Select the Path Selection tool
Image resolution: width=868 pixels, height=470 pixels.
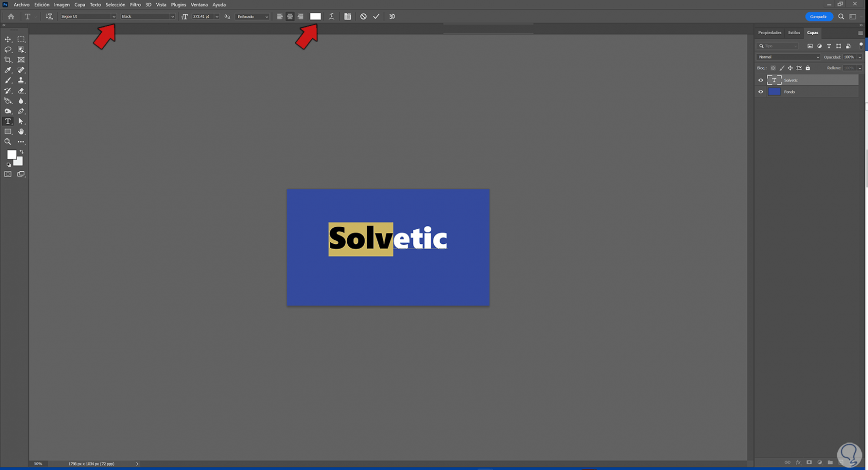tap(21, 121)
